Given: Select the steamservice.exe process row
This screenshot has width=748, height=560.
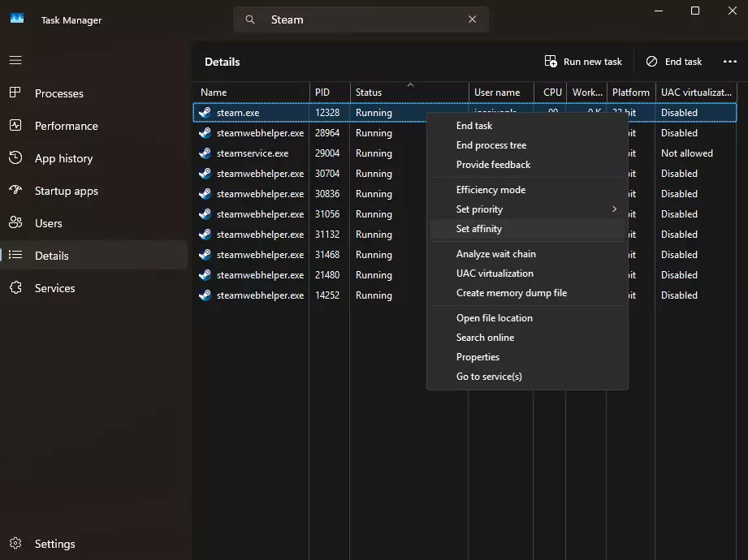Looking at the screenshot, I should tap(252, 153).
